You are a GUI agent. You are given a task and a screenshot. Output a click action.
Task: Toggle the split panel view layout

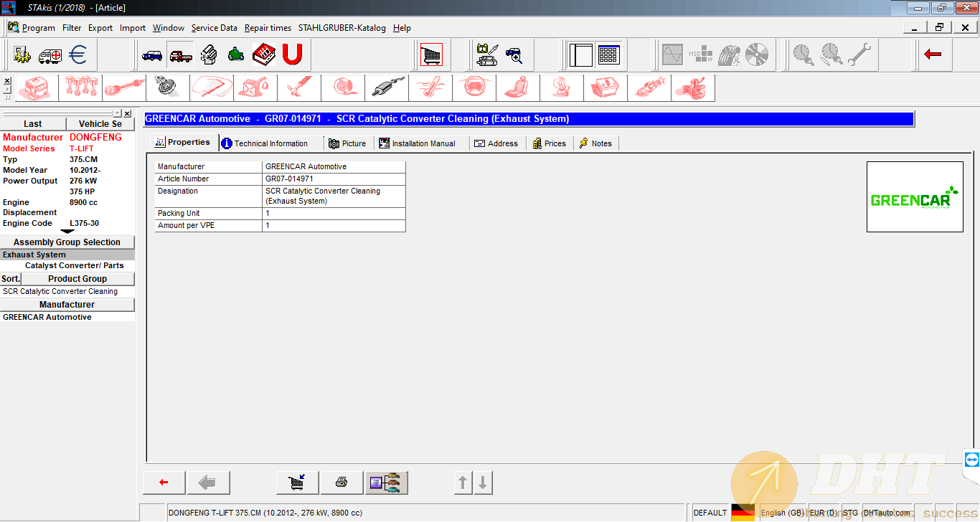581,54
